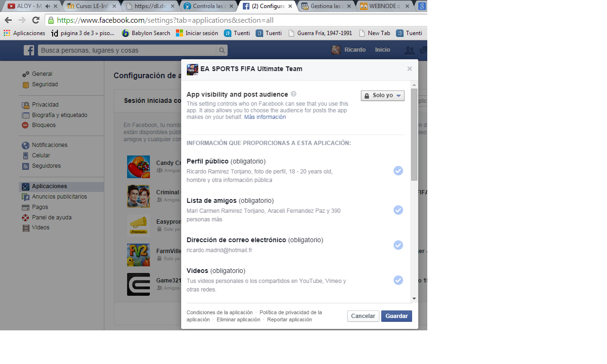
Task: Switch to the WEBNODE tab
Action: [385, 6]
